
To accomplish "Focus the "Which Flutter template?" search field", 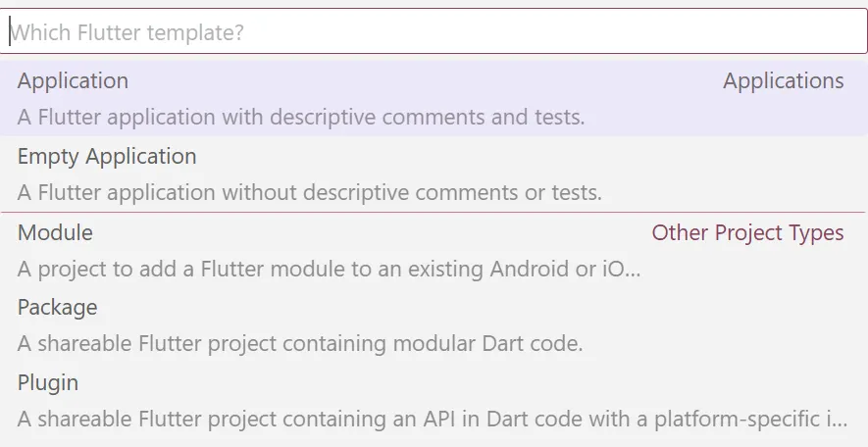I will pyautogui.click(x=434, y=32).
